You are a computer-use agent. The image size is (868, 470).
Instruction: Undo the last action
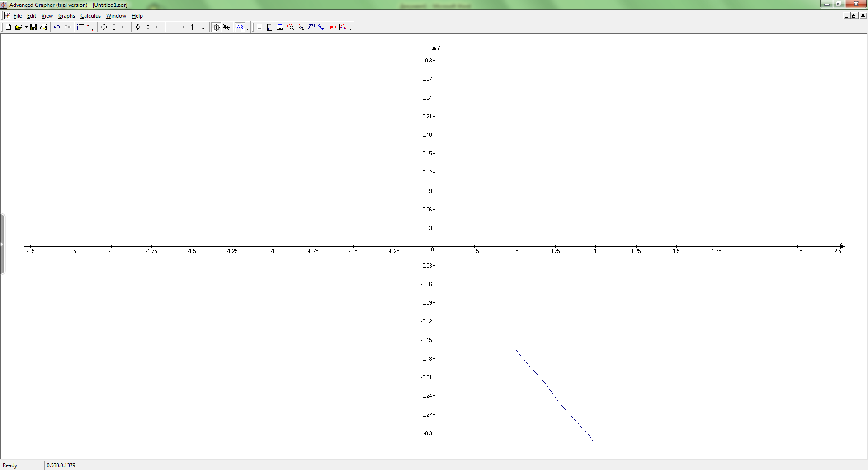[57, 27]
